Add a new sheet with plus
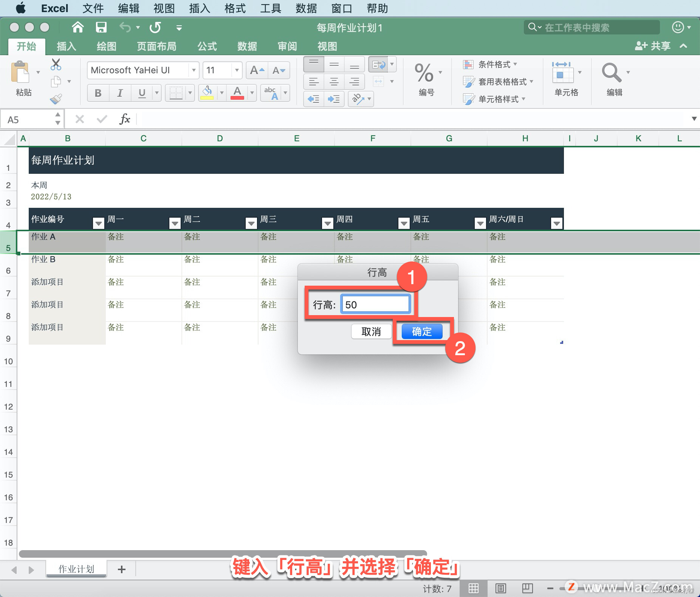The height and width of the screenshot is (597, 700). click(122, 569)
